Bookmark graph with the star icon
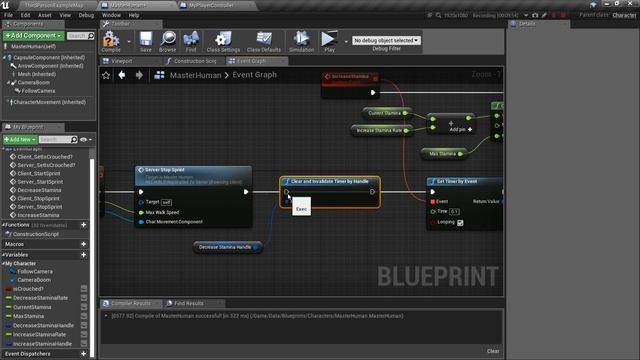Image resolution: width=640 pixels, height=360 pixels. [106, 76]
